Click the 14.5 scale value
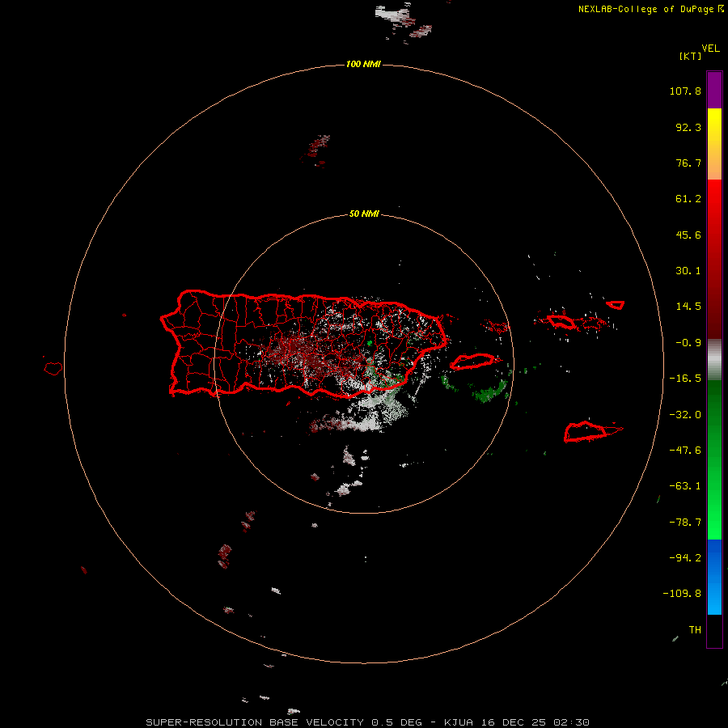Screen dimensions: 728x728 (688, 307)
